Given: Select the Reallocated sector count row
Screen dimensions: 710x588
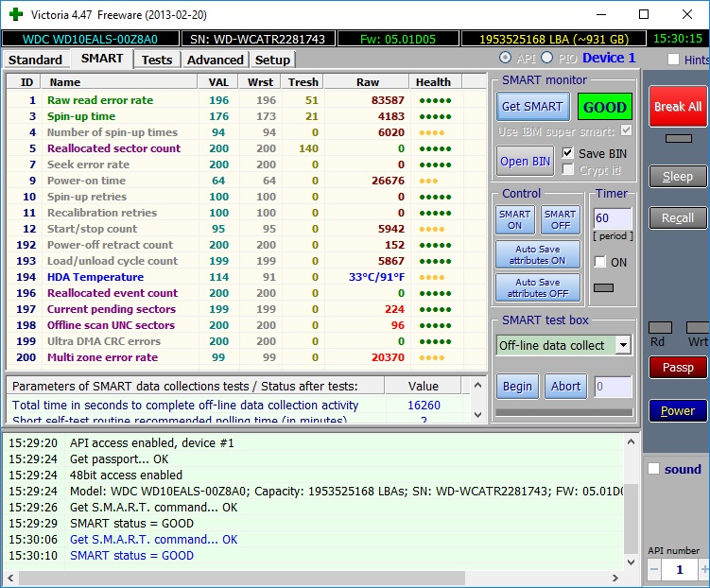Looking at the screenshot, I should pos(247,148).
